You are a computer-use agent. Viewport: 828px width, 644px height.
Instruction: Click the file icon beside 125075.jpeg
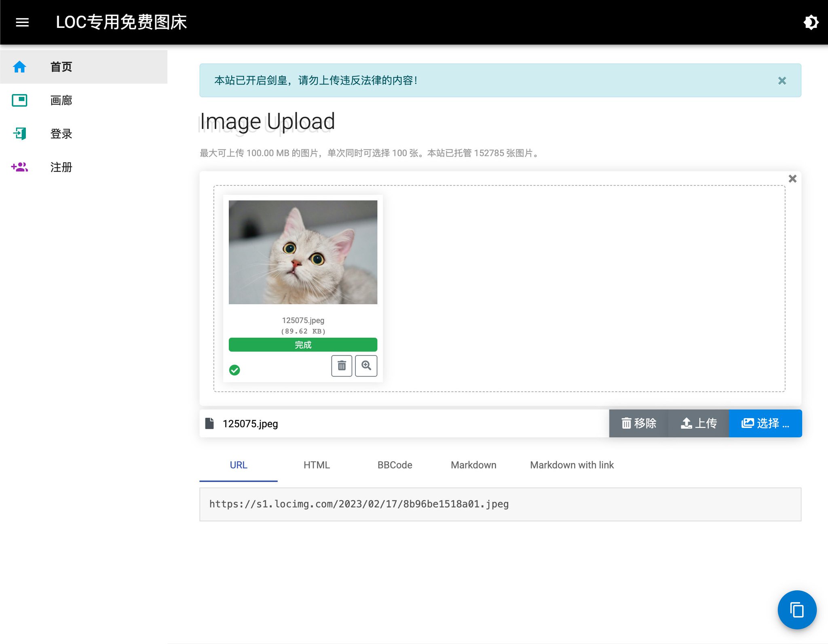coord(210,423)
